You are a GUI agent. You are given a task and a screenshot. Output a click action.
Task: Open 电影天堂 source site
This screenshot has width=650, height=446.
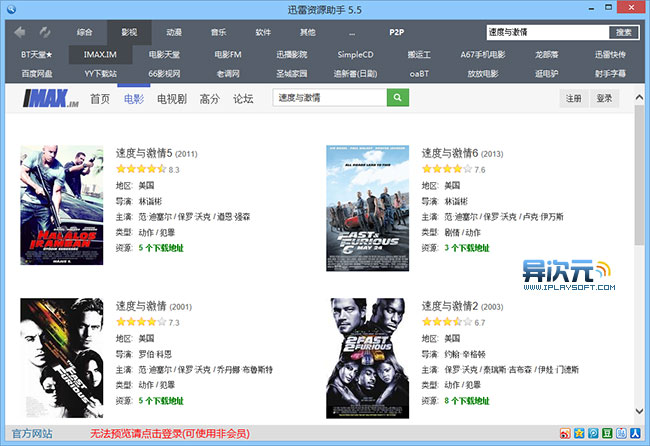click(164, 54)
